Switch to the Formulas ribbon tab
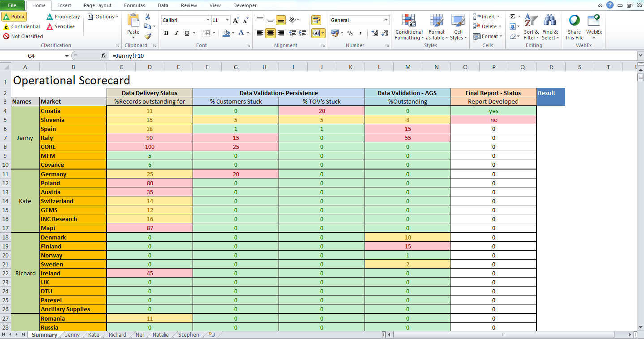644x339 pixels. 134,5
